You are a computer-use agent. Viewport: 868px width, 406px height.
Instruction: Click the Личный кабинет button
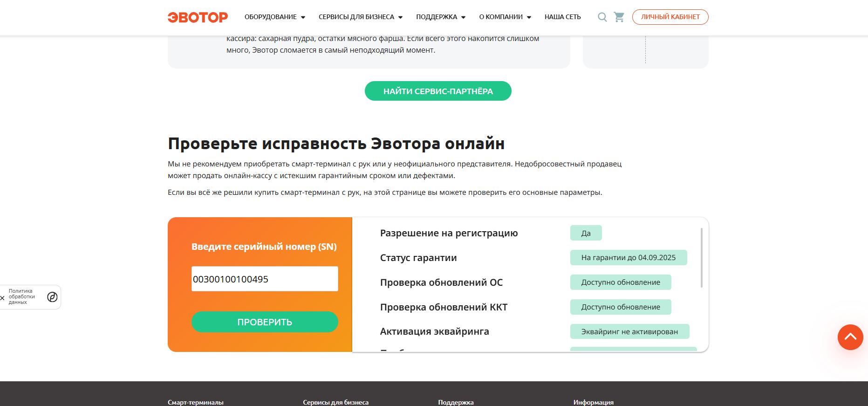click(x=670, y=17)
